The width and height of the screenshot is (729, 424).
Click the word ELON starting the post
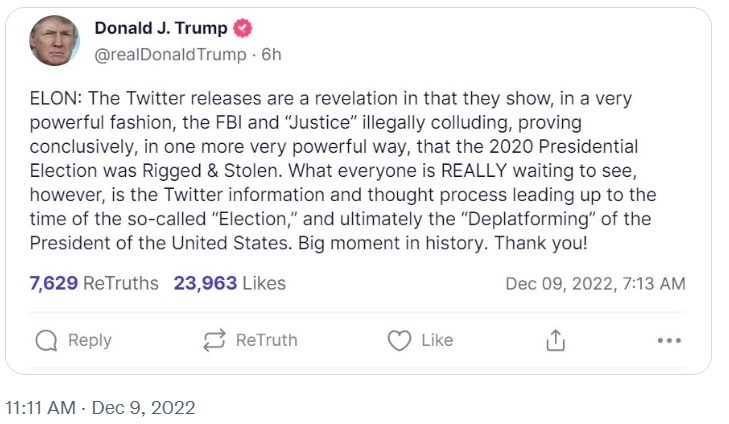tap(54, 99)
